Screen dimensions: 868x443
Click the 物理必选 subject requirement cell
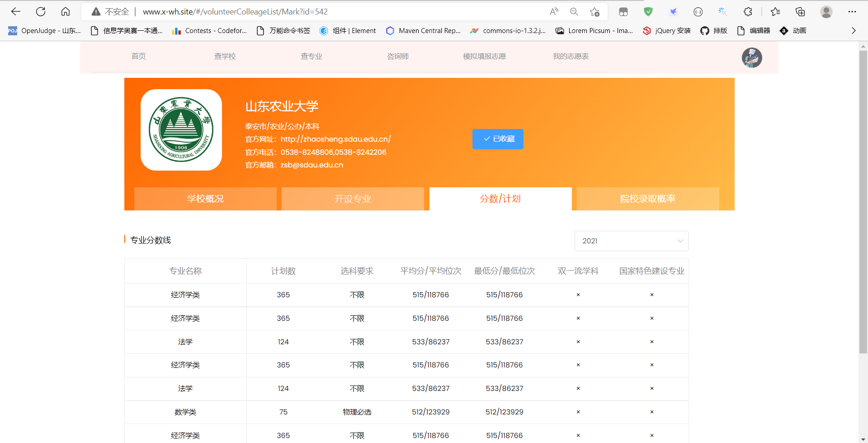[x=357, y=412]
